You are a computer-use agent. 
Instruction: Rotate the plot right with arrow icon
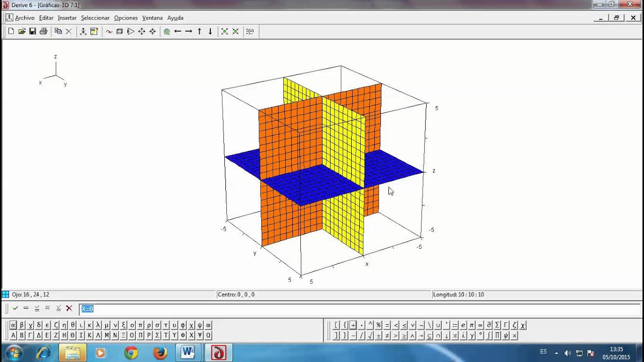[x=189, y=31]
